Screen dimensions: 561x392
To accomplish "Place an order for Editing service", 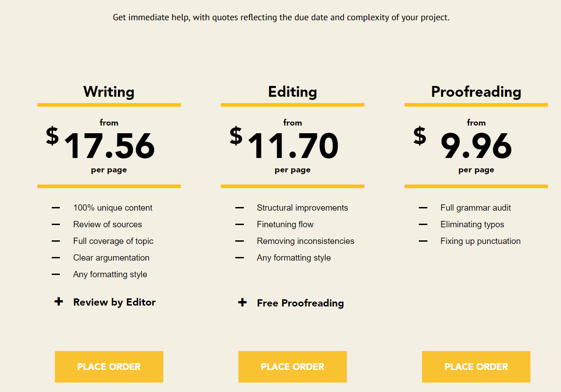I will pyautogui.click(x=292, y=367).
